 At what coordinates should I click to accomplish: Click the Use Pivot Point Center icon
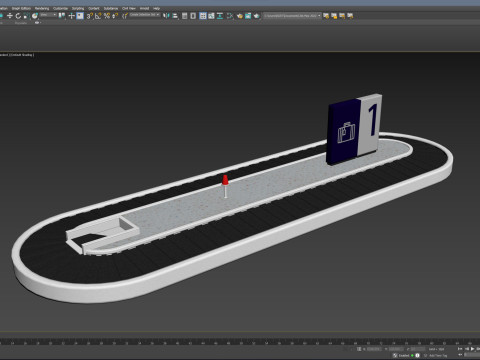[62, 16]
